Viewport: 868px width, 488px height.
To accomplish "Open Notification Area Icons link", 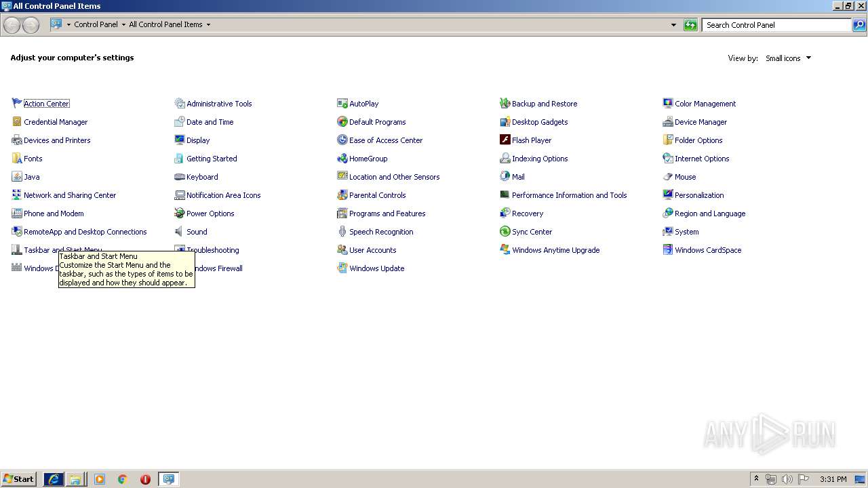I will point(223,195).
